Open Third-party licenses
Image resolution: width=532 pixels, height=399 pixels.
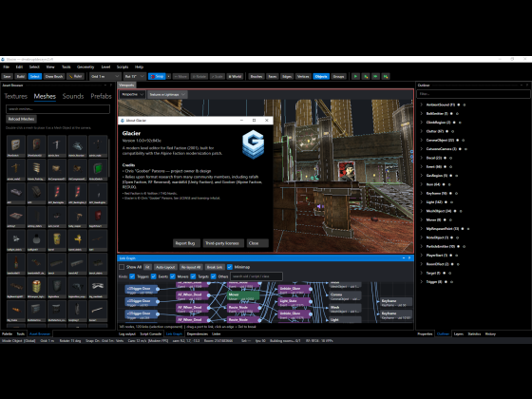[222, 243]
